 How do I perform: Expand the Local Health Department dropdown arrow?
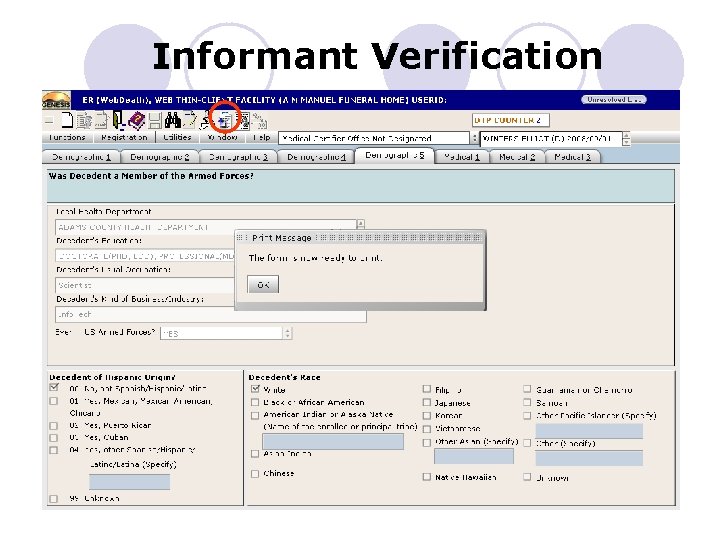coord(360,224)
